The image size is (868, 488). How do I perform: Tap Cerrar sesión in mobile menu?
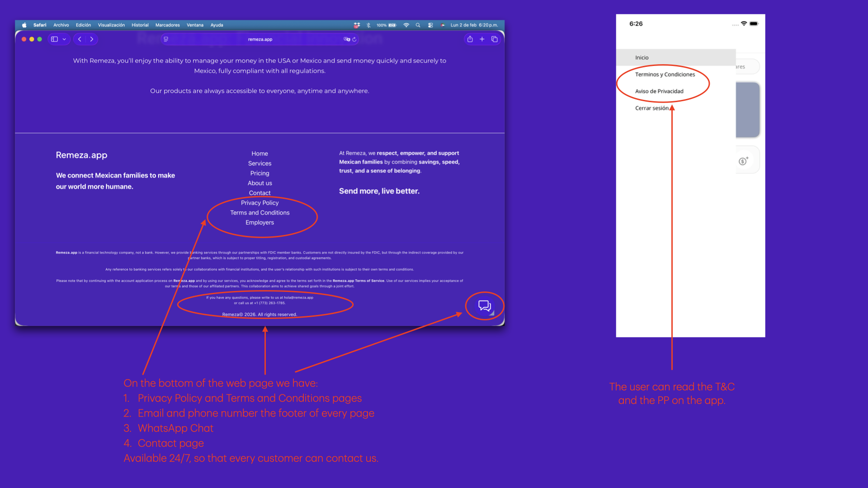coord(651,108)
